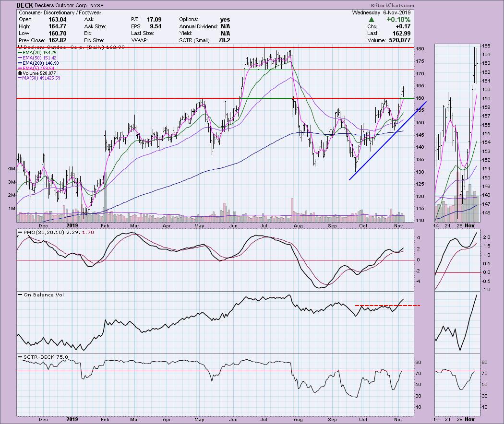Screen dimensions: 504x424
Task: Click the +0.10% change percentage
Action: click(398, 20)
